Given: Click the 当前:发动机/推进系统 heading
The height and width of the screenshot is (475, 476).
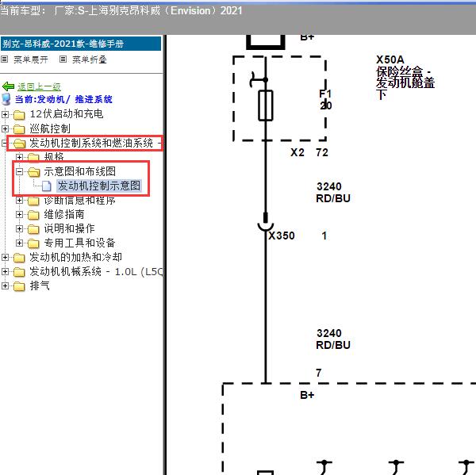Looking at the screenshot, I should click(63, 99).
